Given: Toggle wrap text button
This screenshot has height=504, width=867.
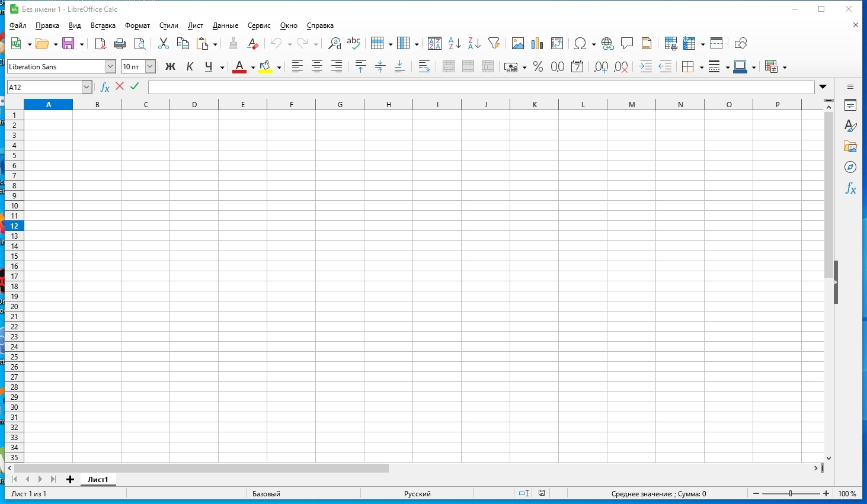Looking at the screenshot, I should (424, 67).
